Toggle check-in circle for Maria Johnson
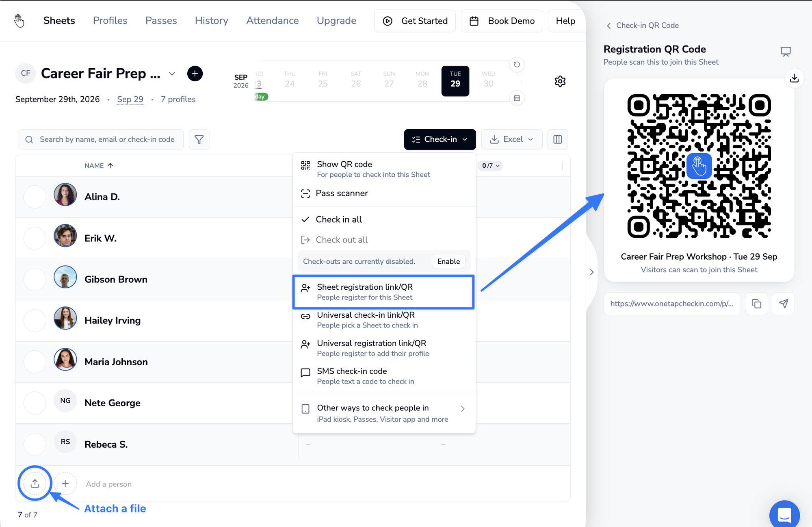The image size is (812, 527). pyautogui.click(x=35, y=362)
